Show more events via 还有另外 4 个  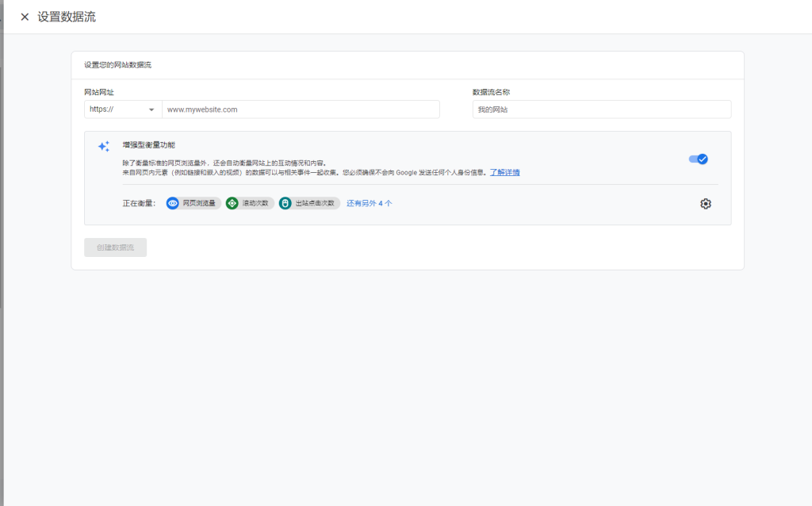click(369, 203)
